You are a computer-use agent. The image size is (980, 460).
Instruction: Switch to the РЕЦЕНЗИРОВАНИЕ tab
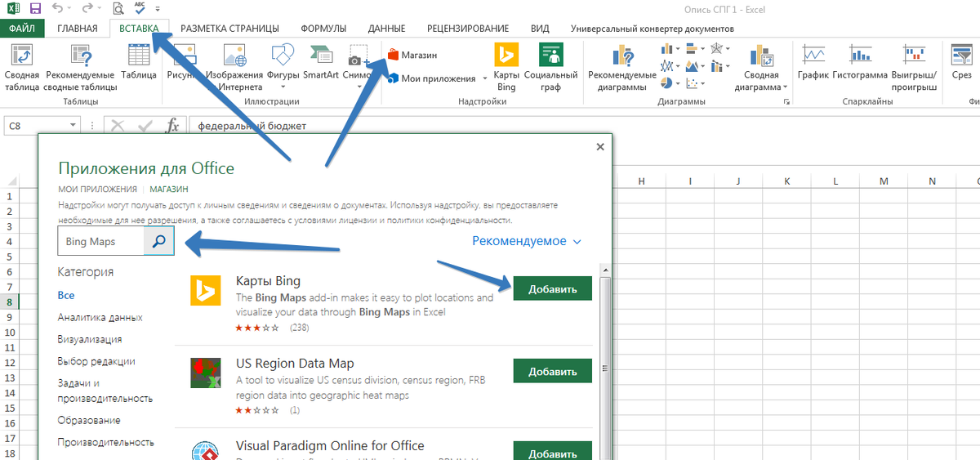(x=468, y=29)
